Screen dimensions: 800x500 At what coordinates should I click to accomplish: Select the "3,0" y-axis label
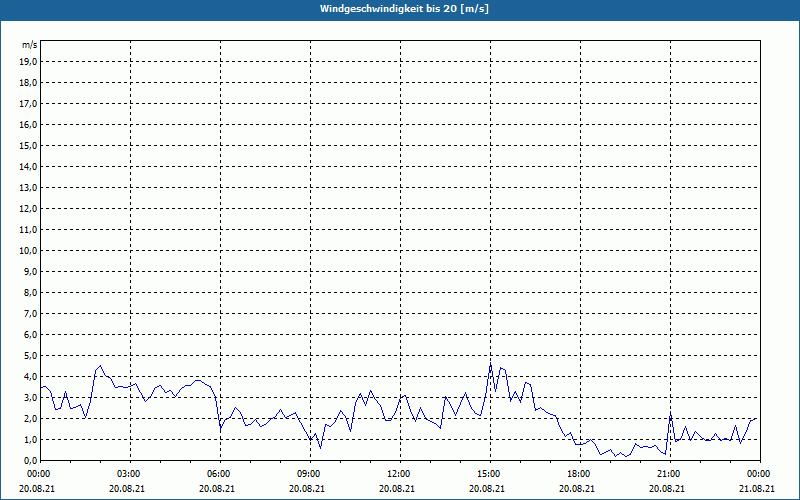coord(31,397)
